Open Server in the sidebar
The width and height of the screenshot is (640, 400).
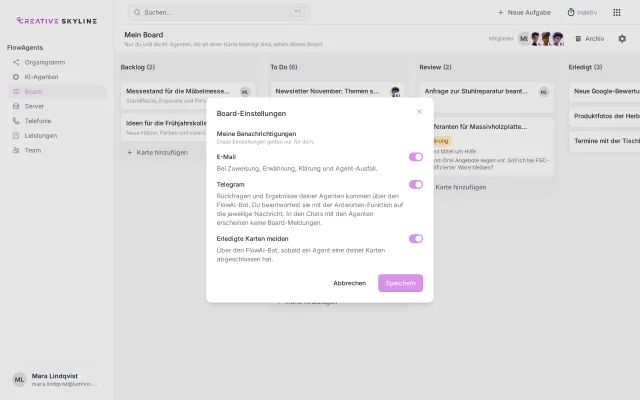pyautogui.click(x=56, y=106)
